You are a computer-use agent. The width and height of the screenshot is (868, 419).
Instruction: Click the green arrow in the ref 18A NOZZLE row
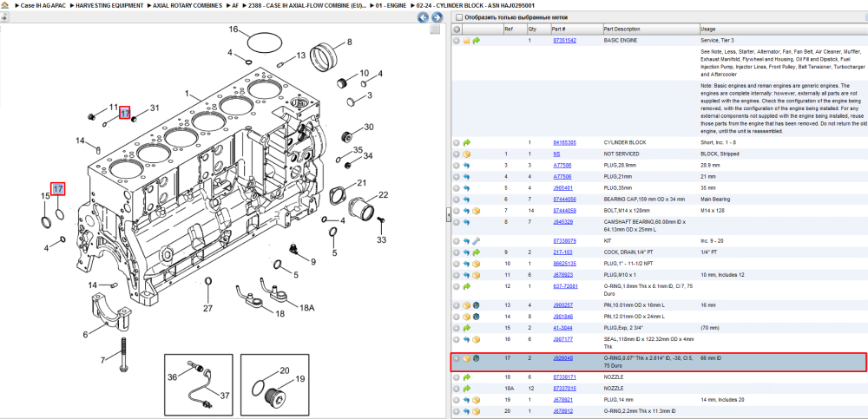467,389
